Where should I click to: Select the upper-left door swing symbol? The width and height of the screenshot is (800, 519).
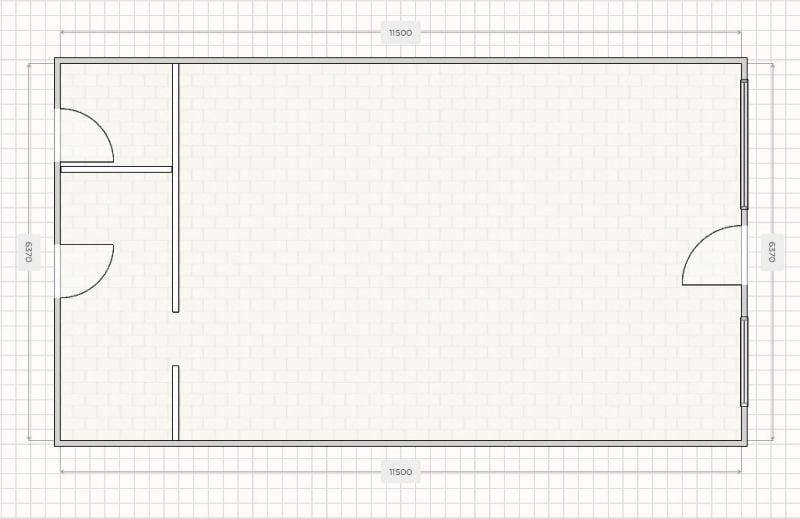coord(85,136)
